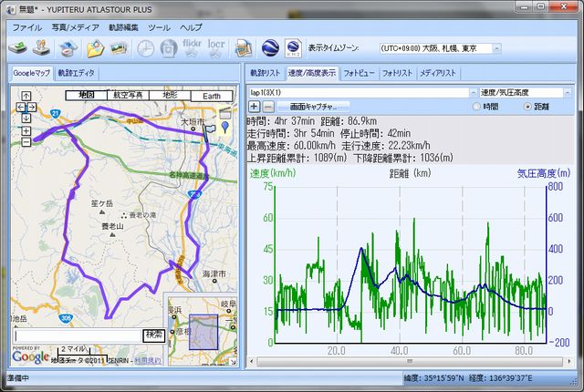The image size is (584, 392).
Task: Switch to the 軌跡エディタ tab
Action: click(x=77, y=73)
